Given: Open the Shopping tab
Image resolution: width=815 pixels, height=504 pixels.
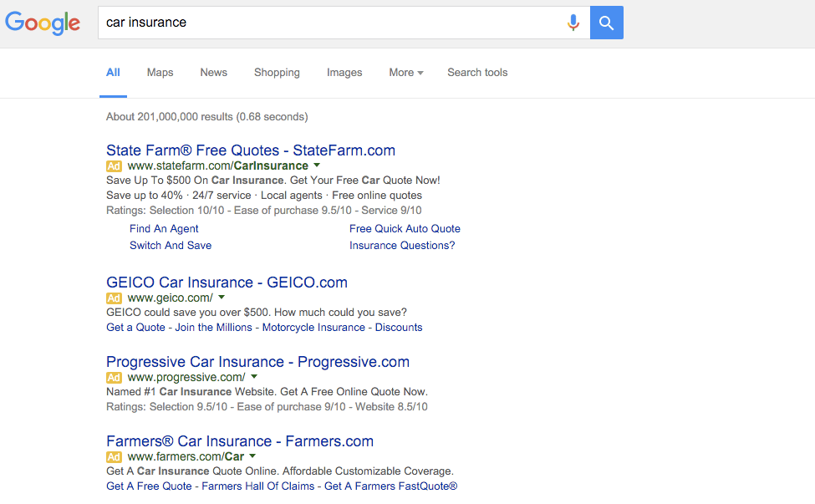Looking at the screenshot, I should click(277, 73).
